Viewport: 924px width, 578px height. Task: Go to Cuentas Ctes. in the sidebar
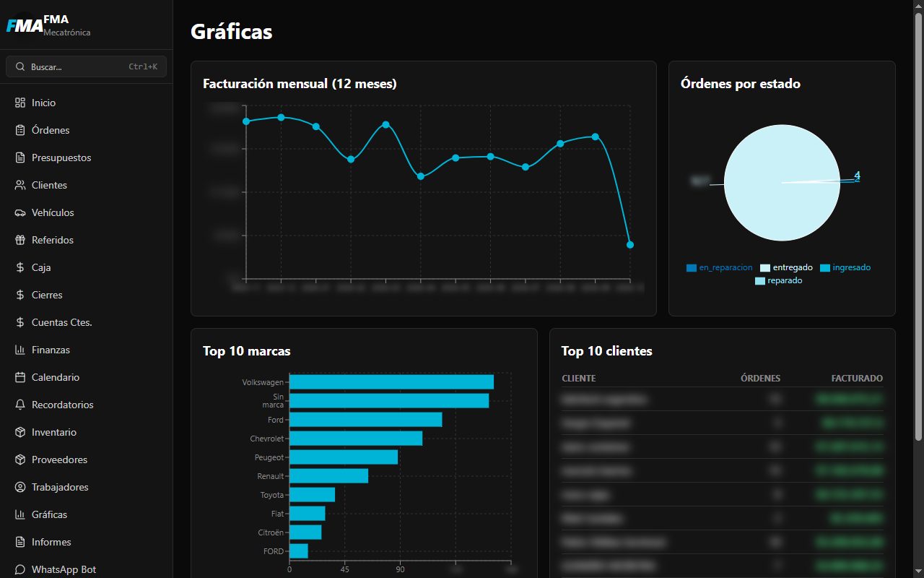pos(87,322)
